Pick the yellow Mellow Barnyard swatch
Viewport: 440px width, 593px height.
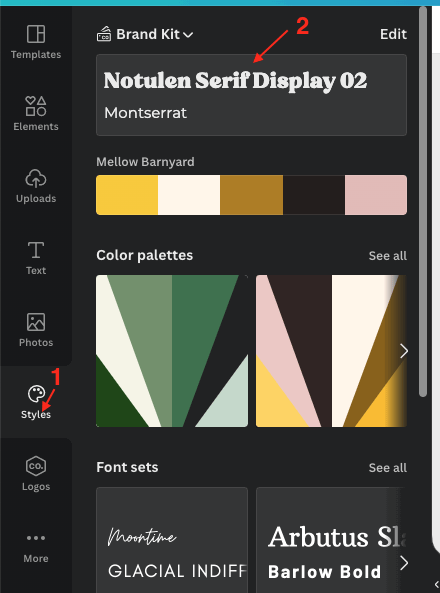click(x=127, y=195)
